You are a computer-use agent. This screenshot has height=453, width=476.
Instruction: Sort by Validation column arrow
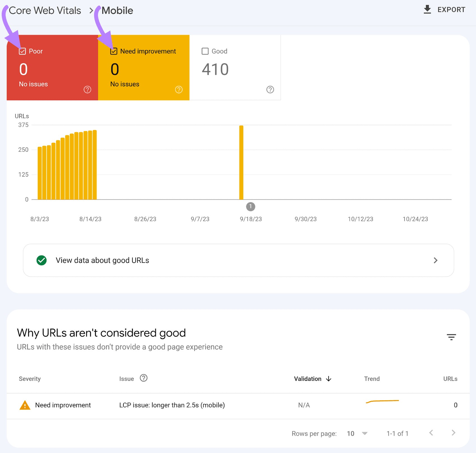(328, 379)
